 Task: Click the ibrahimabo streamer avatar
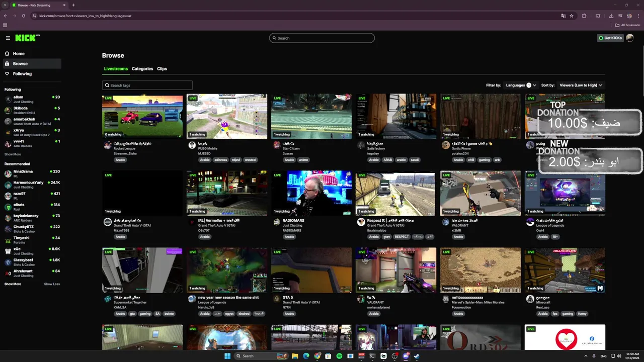pos(361,222)
